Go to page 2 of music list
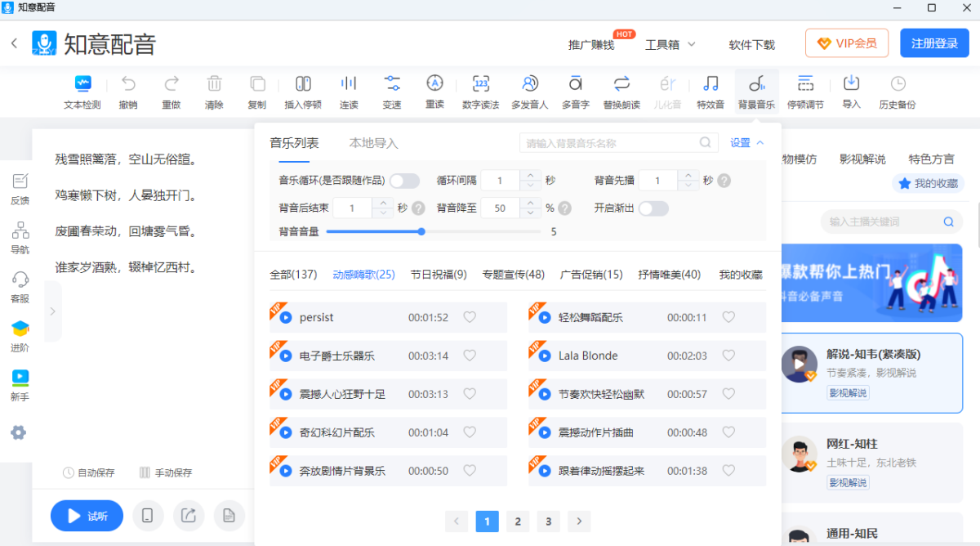 [x=518, y=521]
